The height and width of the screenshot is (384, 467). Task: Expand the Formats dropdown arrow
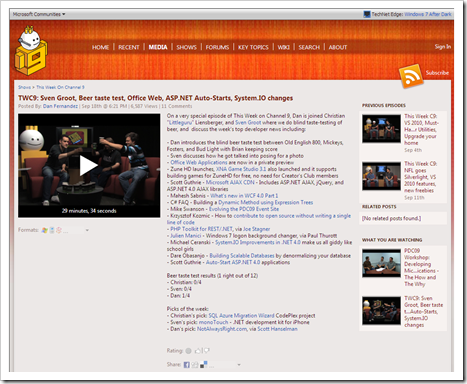[x=87, y=230]
